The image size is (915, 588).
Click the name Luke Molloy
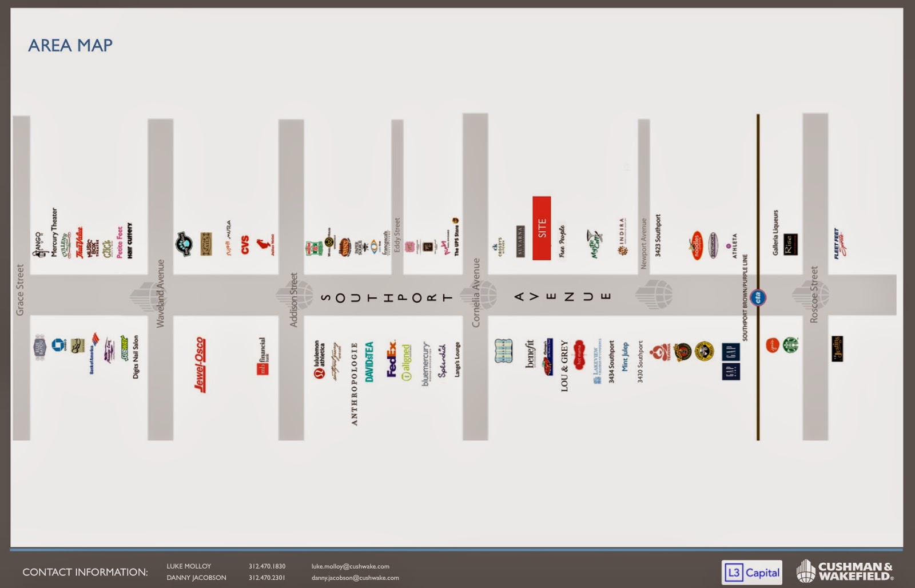(x=189, y=566)
